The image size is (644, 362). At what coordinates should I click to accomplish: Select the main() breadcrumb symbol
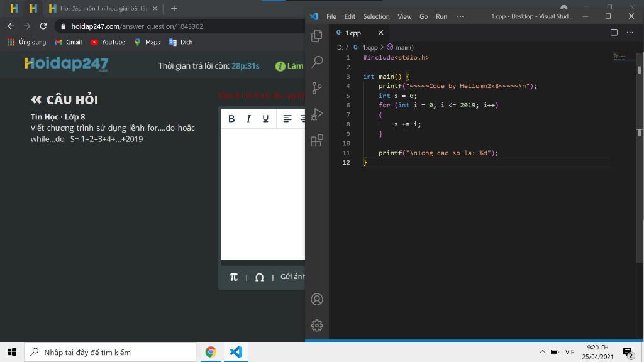point(401,47)
